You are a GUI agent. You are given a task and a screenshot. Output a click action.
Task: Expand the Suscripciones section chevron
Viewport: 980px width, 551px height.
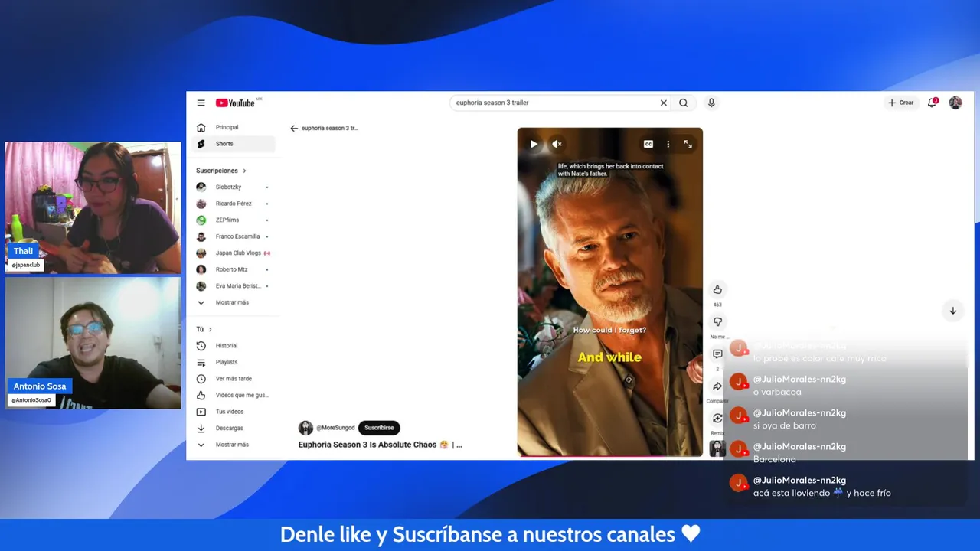(244, 171)
